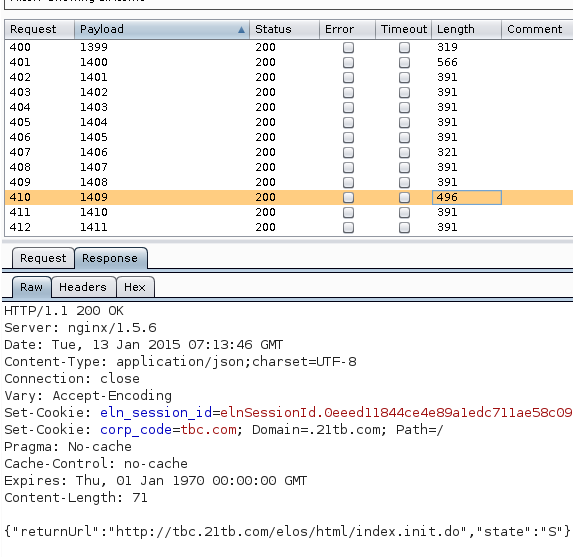
Task: Toggle Error checkbox for request 401
Action: click(x=348, y=62)
